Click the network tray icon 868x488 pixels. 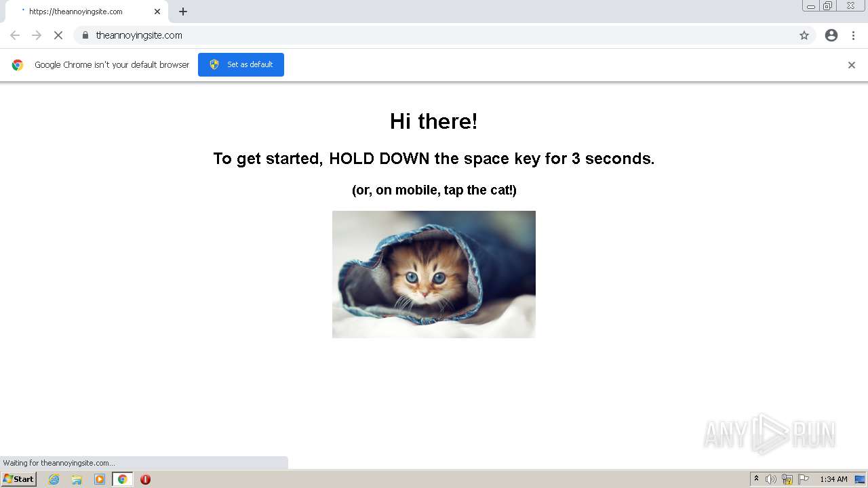click(x=787, y=479)
